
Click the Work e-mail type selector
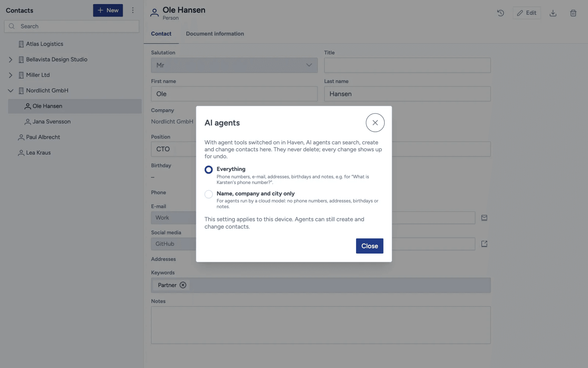coord(173,218)
